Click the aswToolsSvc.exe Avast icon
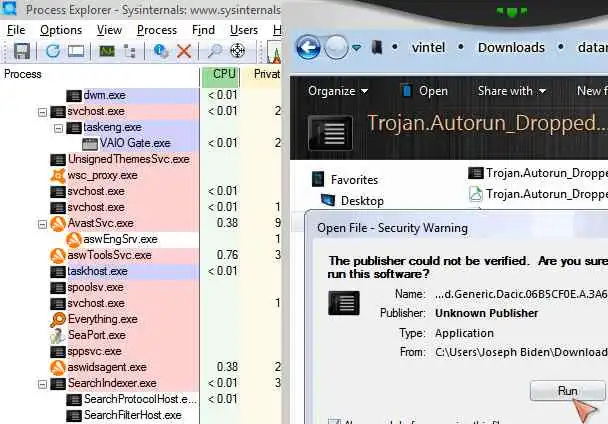Image resolution: width=608 pixels, height=424 pixels. pyautogui.click(x=58, y=255)
